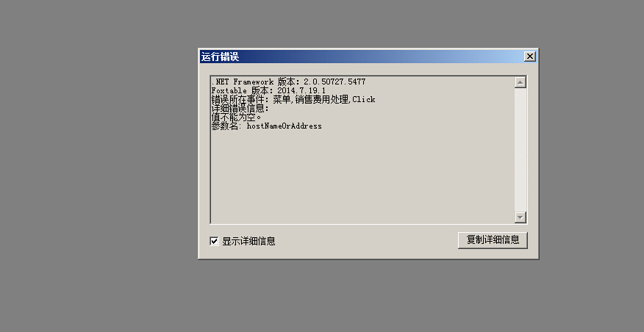Click the 复制详细信息 button

pyautogui.click(x=493, y=240)
